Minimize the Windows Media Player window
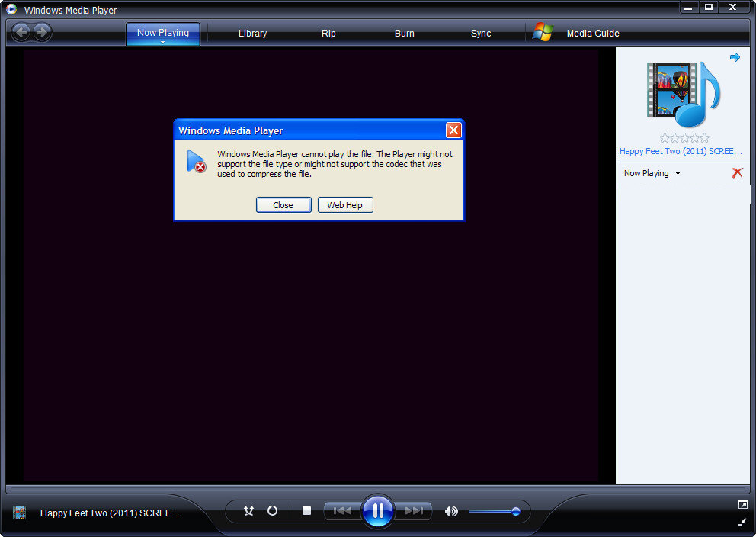756x537 pixels. [688, 7]
